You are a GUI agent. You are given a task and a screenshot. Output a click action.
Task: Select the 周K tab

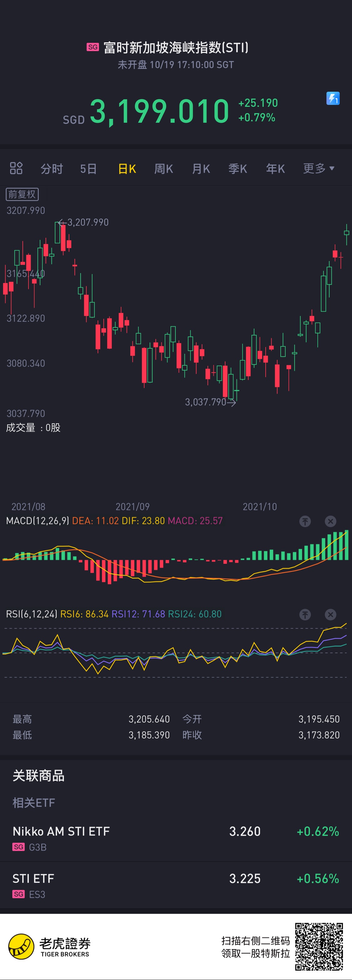[163, 169]
